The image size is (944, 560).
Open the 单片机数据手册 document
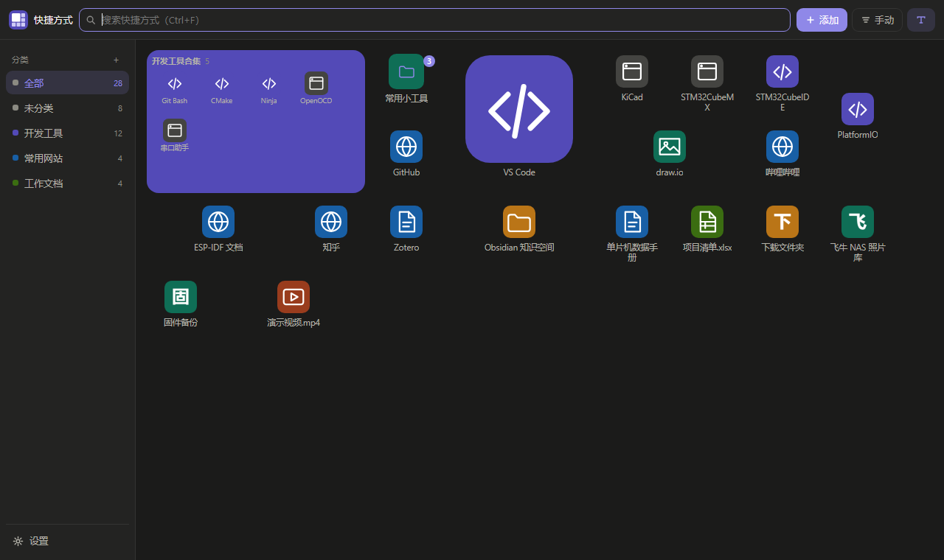632,222
